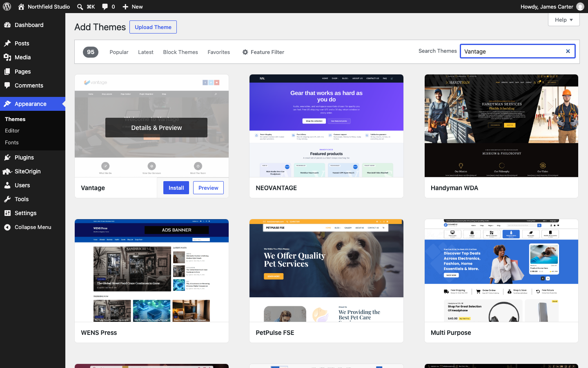Switch to the Popular themes tab
This screenshot has height=368, width=588.
point(119,52)
